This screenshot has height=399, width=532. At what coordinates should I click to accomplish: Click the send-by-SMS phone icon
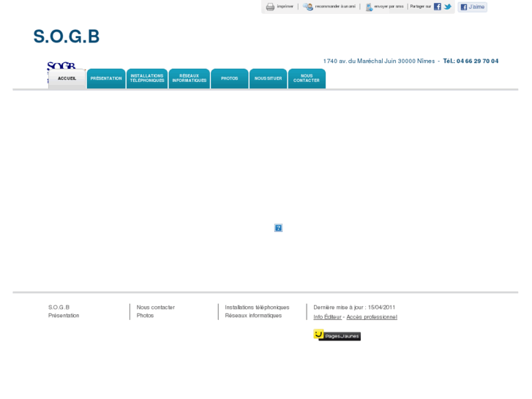369,7
